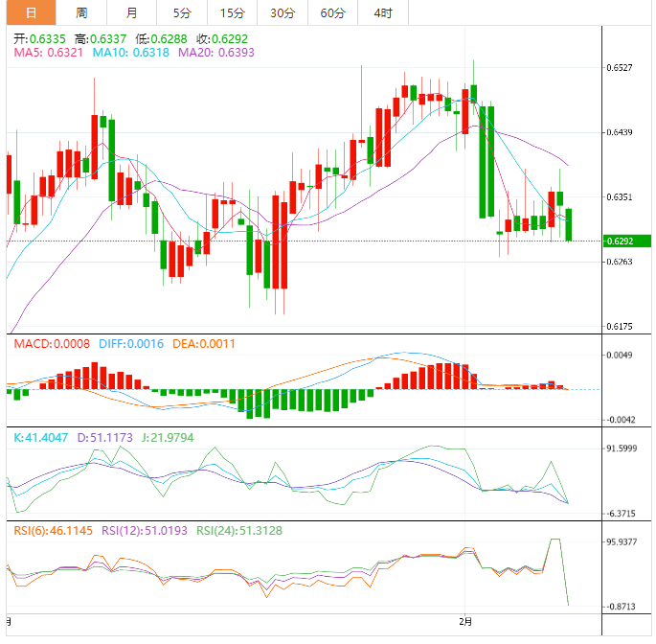Click the green 0.6292 current price tag
The width and height of the screenshot is (656, 644).
tap(626, 241)
